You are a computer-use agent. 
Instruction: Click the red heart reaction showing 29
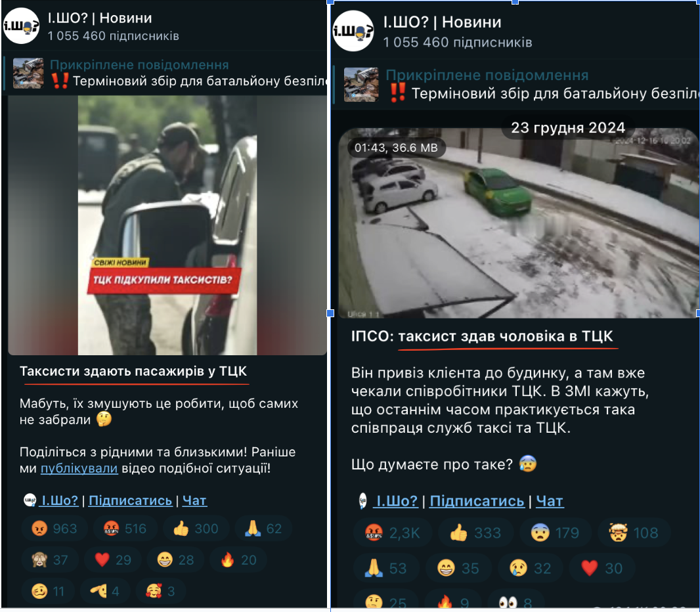[114, 559]
